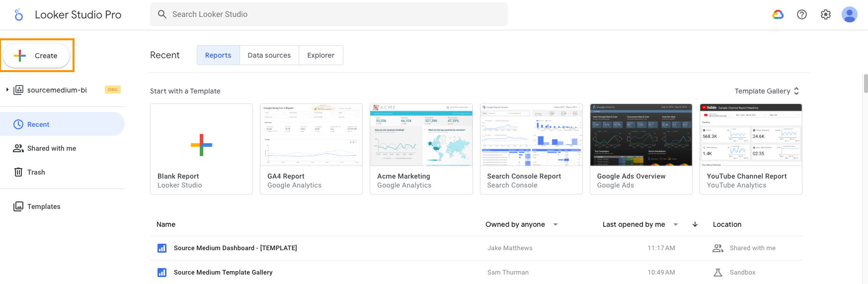
Task: Click owner Sam Thurman
Action: coord(508,273)
